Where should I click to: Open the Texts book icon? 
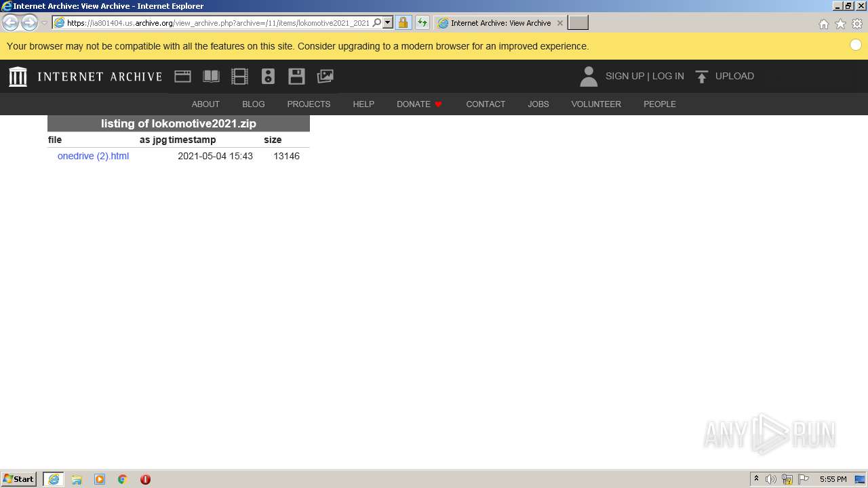point(211,77)
